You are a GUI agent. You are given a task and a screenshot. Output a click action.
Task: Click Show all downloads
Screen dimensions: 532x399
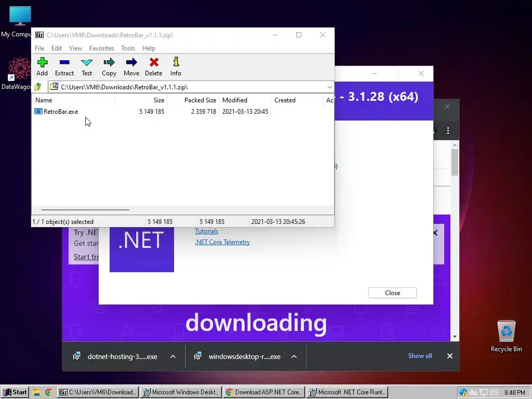tap(420, 355)
